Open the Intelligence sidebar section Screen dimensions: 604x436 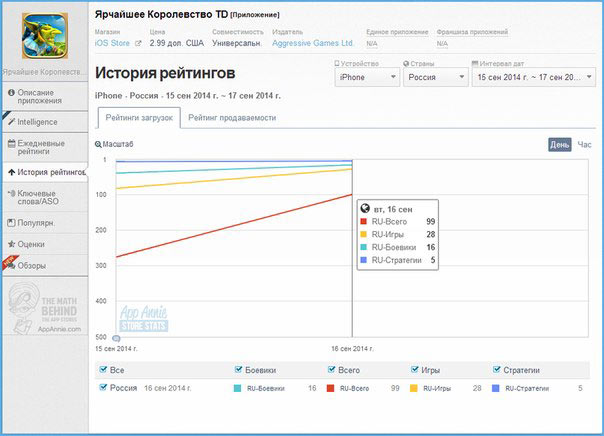(45, 122)
